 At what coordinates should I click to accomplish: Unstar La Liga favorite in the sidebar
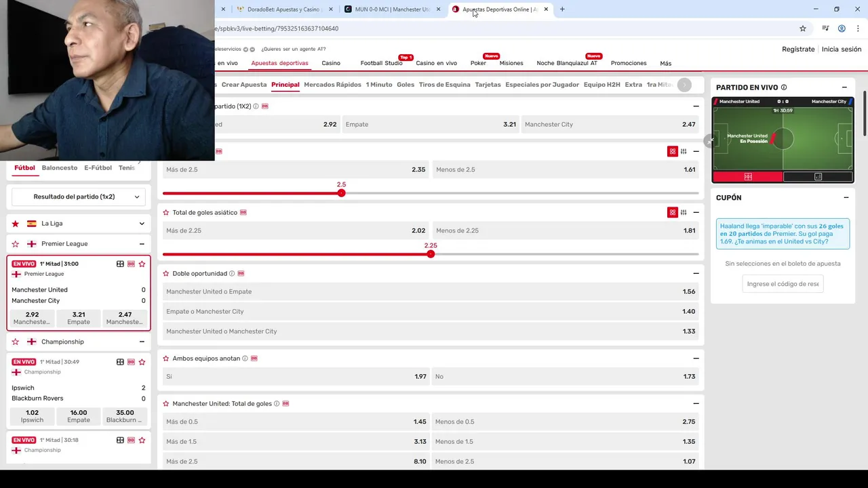click(16, 223)
